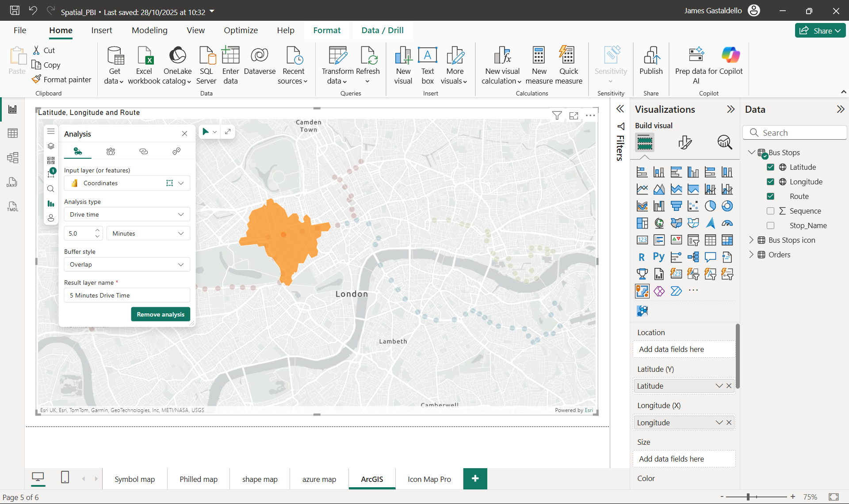Click the Share button
Viewport: 849px width, 504px height.
(x=820, y=31)
